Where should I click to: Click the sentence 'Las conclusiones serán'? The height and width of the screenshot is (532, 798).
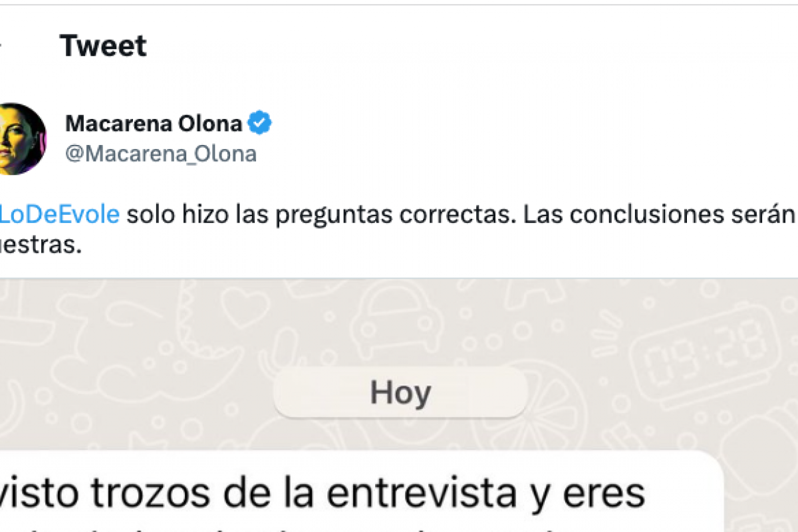coord(660,214)
